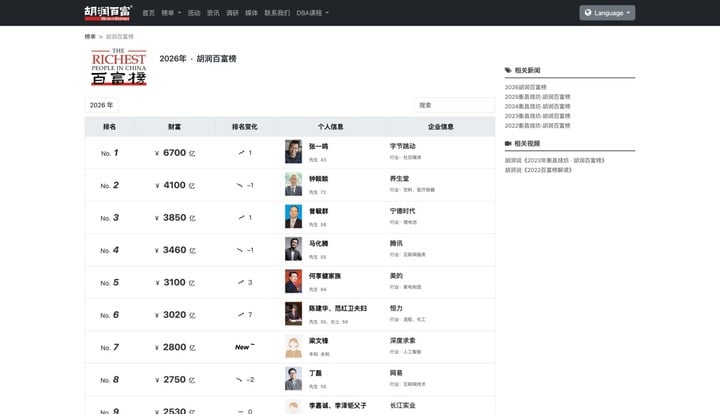
Task: Open the 胡润说《2022百富榜解读》 video link
Action: 538,170
